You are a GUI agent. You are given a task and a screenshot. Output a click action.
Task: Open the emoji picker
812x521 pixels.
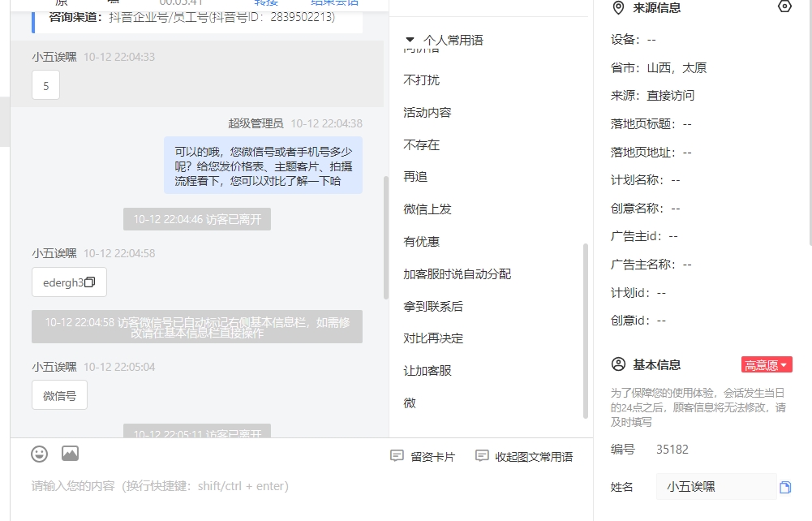[40, 454]
